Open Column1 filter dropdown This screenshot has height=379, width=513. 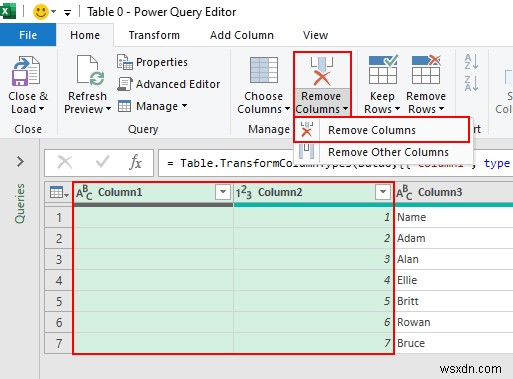223,192
